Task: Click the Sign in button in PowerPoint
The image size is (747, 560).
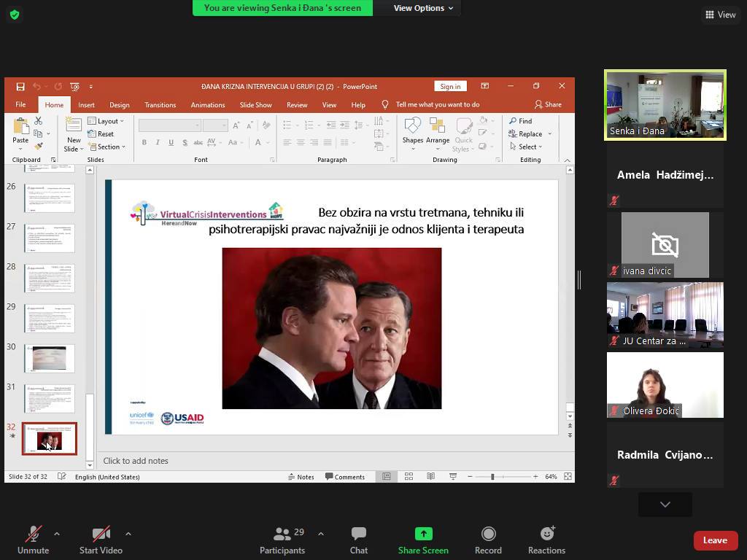Action: click(x=450, y=87)
